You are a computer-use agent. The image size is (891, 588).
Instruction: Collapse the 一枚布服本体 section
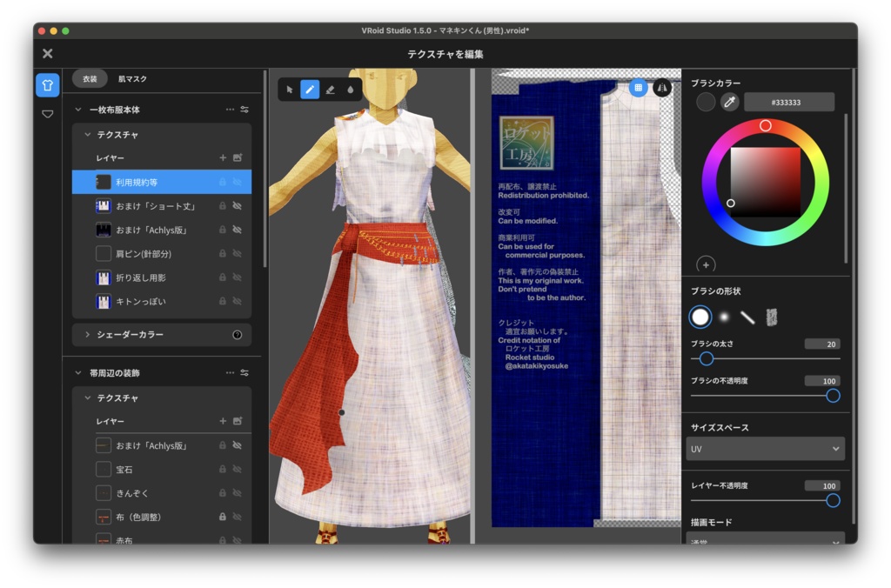coord(78,110)
